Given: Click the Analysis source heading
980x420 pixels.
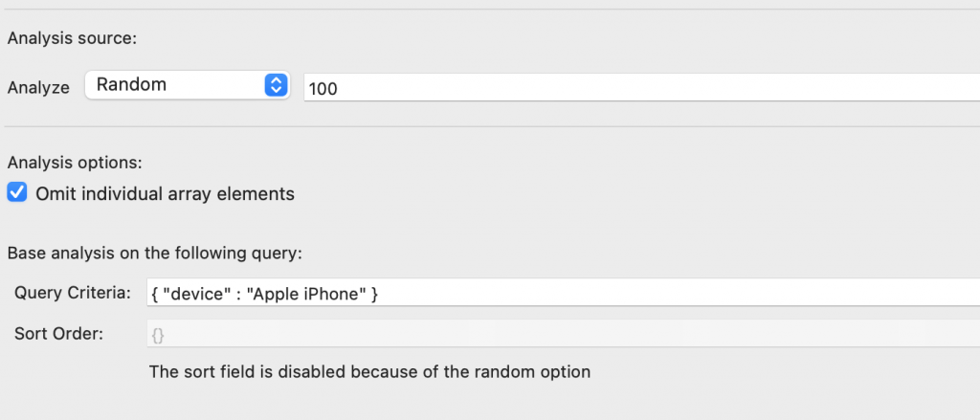Looking at the screenshot, I should click(x=72, y=39).
